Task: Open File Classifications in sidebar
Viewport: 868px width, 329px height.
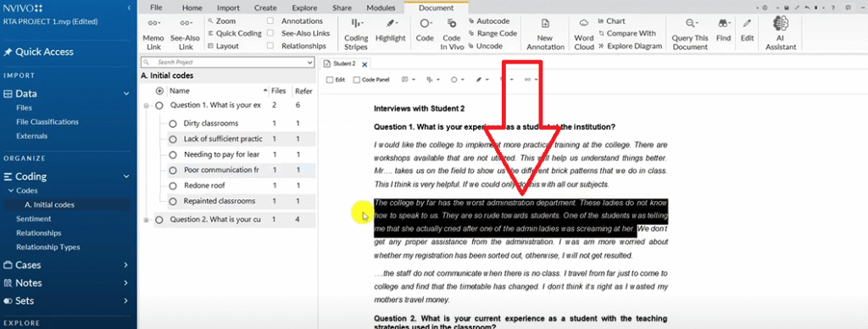Action: [x=47, y=122]
